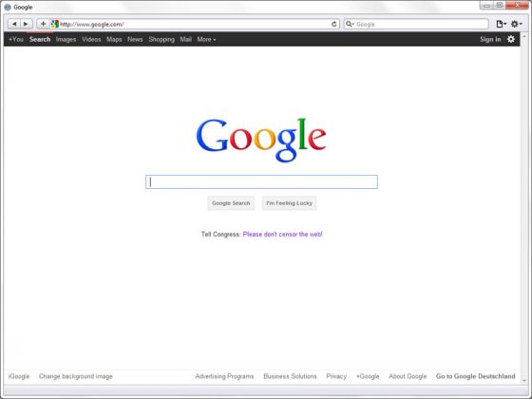Open the About Google footer link
The width and height of the screenshot is (532, 399).
point(408,376)
